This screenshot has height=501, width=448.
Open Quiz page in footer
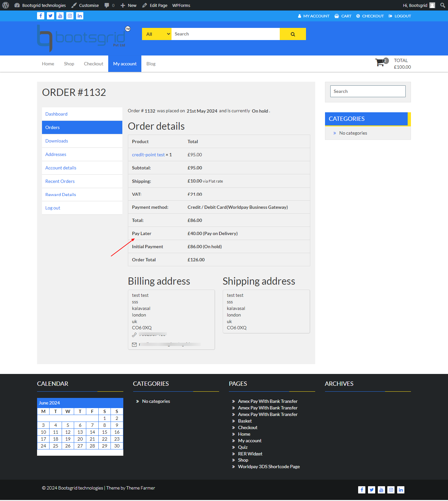(243, 447)
